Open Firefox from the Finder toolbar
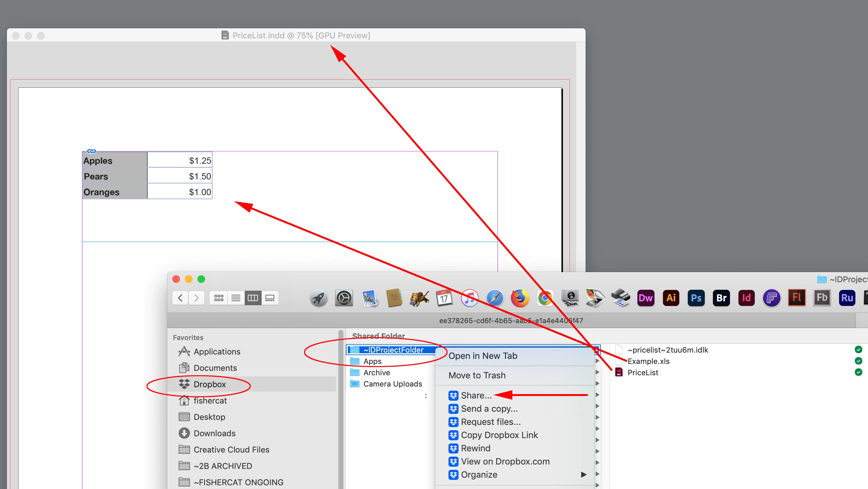Screen dimensions: 868x489 click(x=520, y=298)
